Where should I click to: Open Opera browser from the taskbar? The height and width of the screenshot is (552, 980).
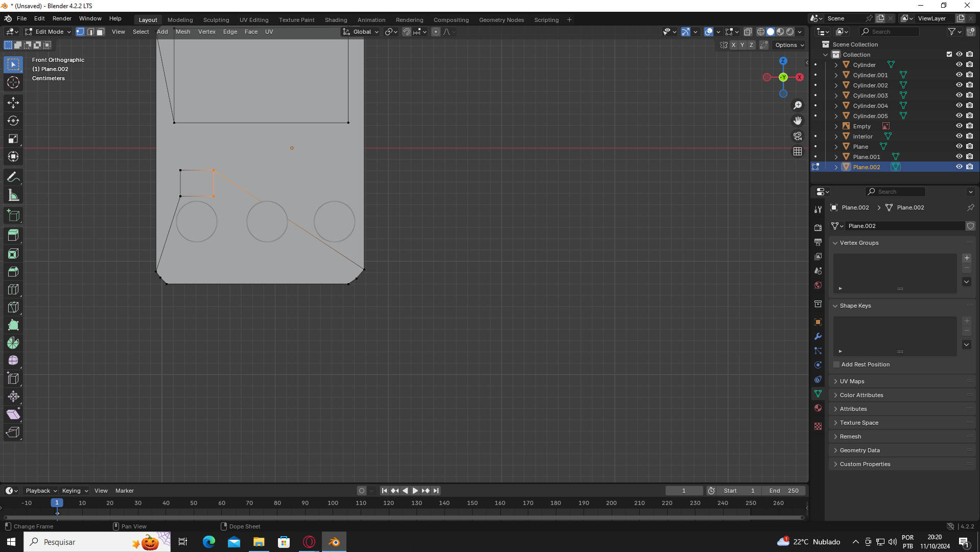[309, 542]
